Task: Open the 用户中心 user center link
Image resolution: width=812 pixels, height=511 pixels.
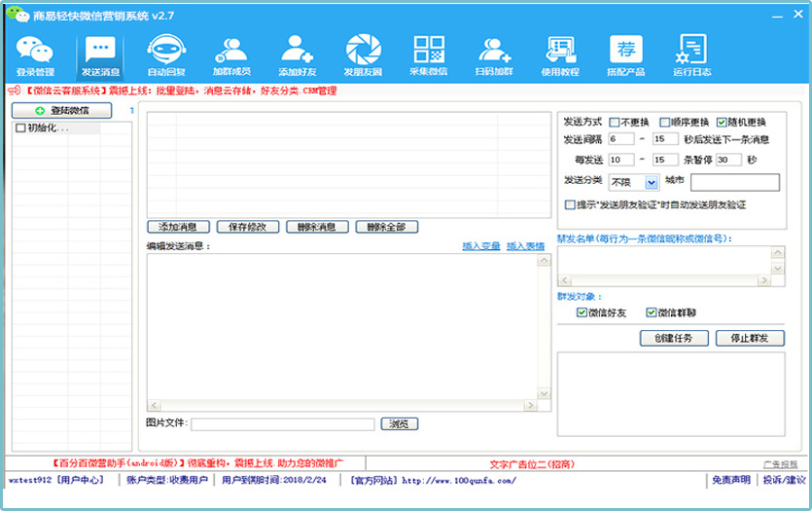Action: point(80,480)
